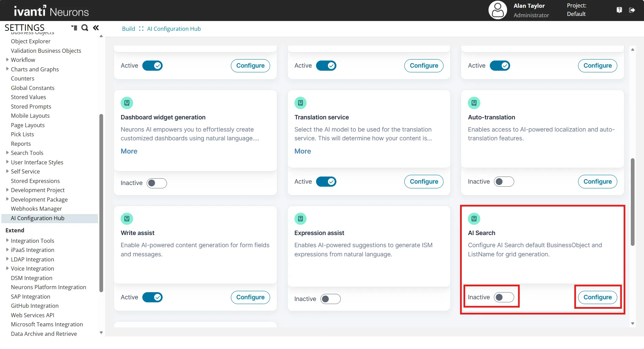Open More link under Translation service

(303, 151)
